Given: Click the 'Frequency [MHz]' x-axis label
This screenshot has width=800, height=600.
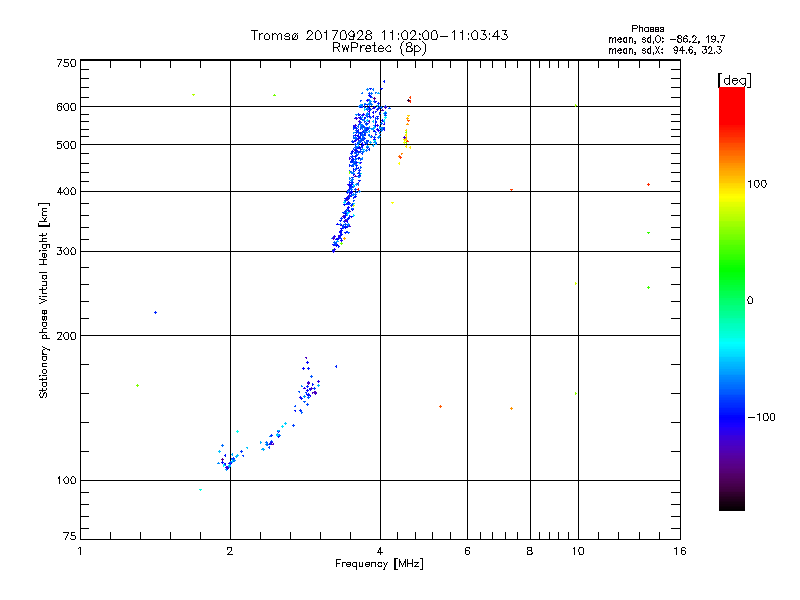Looking at the screenshot, I should click(x=379, y=564).
